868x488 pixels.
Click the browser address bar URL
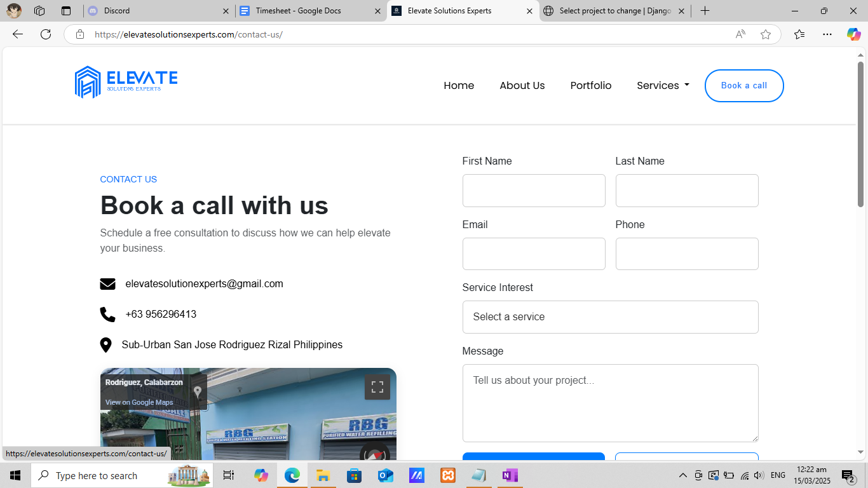coord(189,34)
